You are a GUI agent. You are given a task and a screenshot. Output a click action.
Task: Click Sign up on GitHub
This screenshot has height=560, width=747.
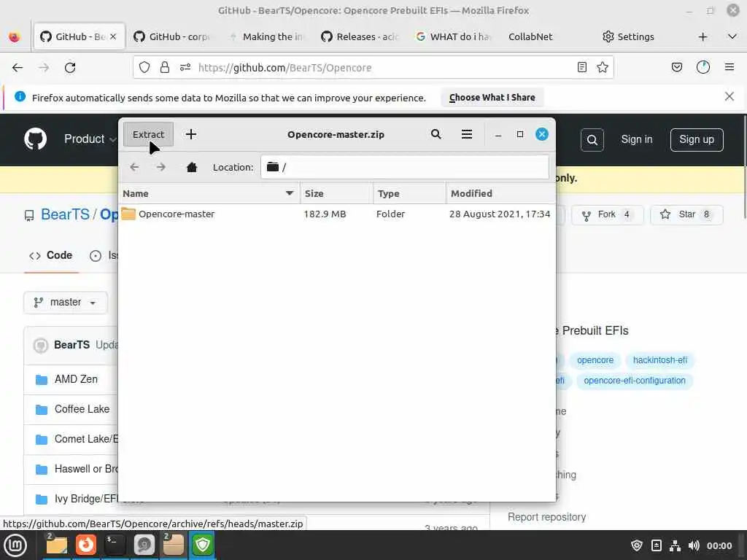[697, 139]
